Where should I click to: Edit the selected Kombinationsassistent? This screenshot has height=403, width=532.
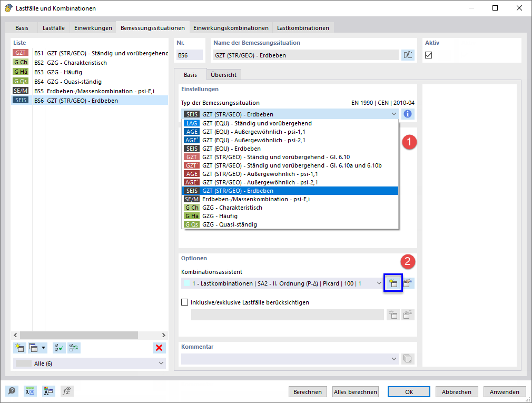(408, 283)
